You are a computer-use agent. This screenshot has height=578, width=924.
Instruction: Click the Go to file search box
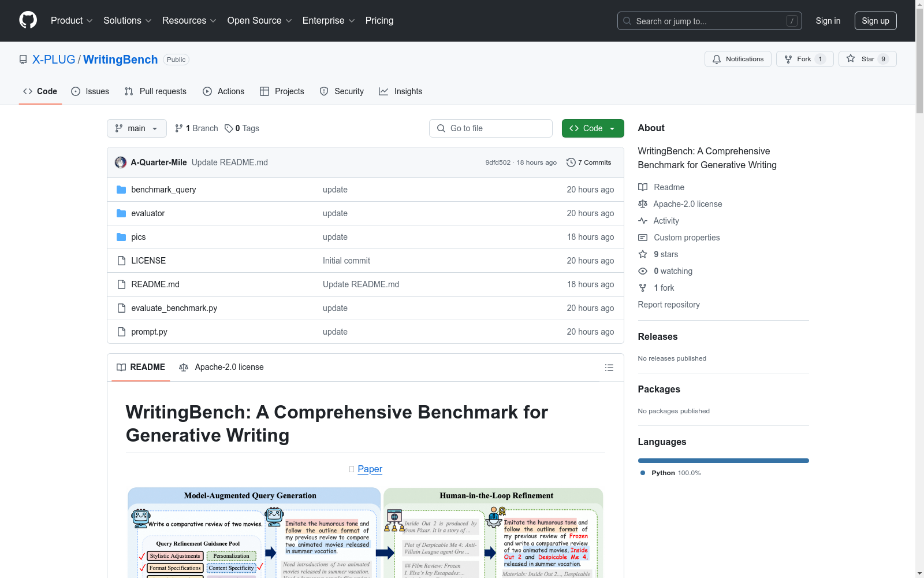click(x=491, y=128)
